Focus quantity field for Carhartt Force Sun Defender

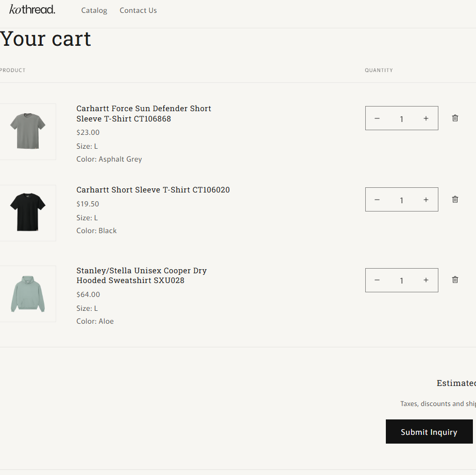click(401, 119)
